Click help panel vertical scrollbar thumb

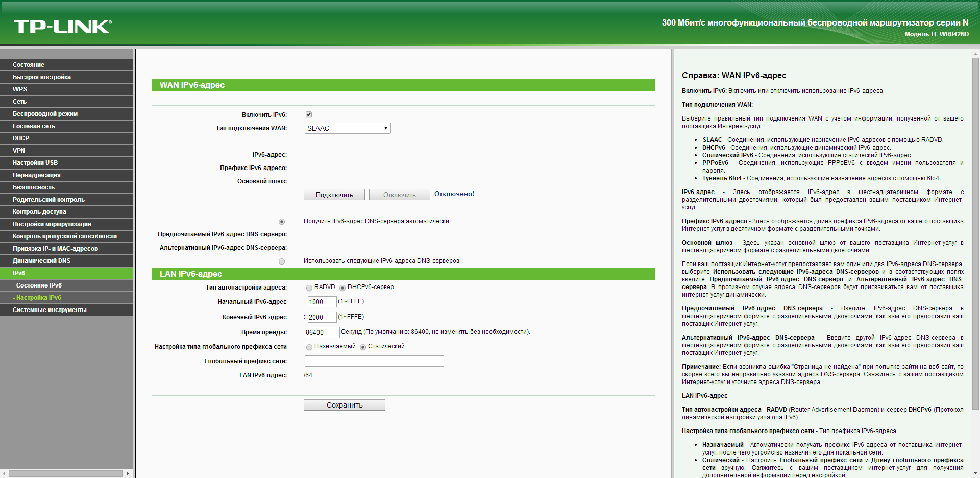[x=975, y=233]
